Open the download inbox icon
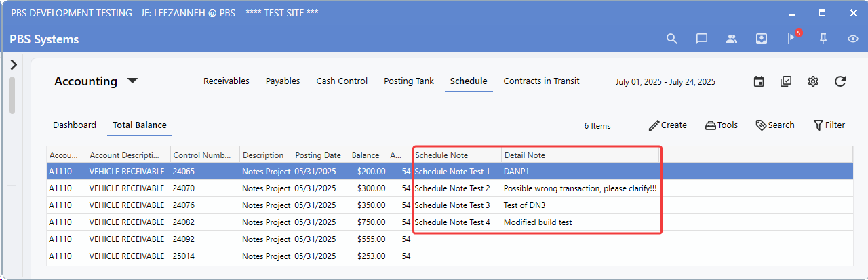This screenshot has width=868, height=280. pos(762,39)
